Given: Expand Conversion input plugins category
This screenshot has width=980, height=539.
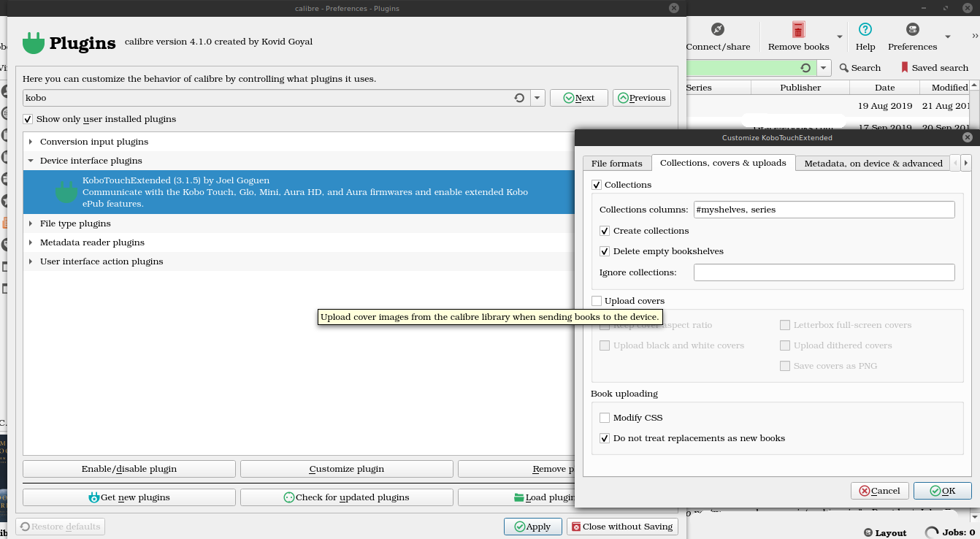Looking at the screenshot, I should (x=31, y=142).
